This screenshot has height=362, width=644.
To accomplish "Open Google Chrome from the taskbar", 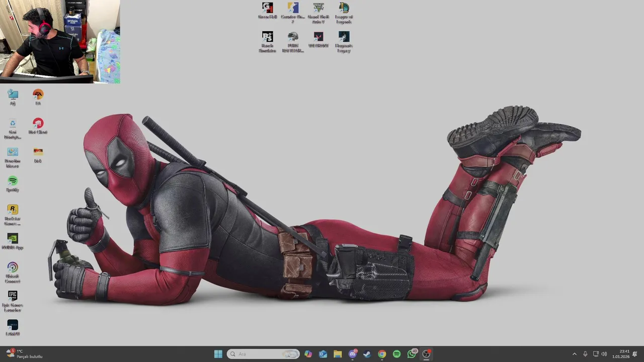I will click(x=382, y=354).
